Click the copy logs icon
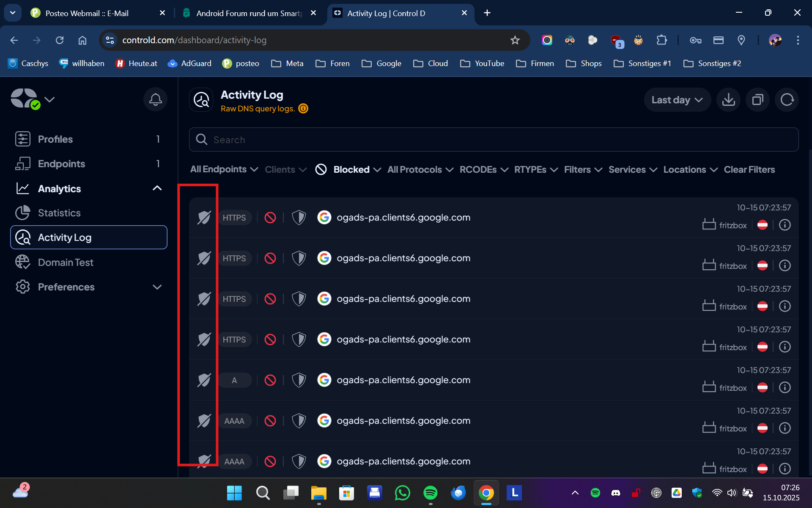This screenshot has height=508, width=812. 757,100
